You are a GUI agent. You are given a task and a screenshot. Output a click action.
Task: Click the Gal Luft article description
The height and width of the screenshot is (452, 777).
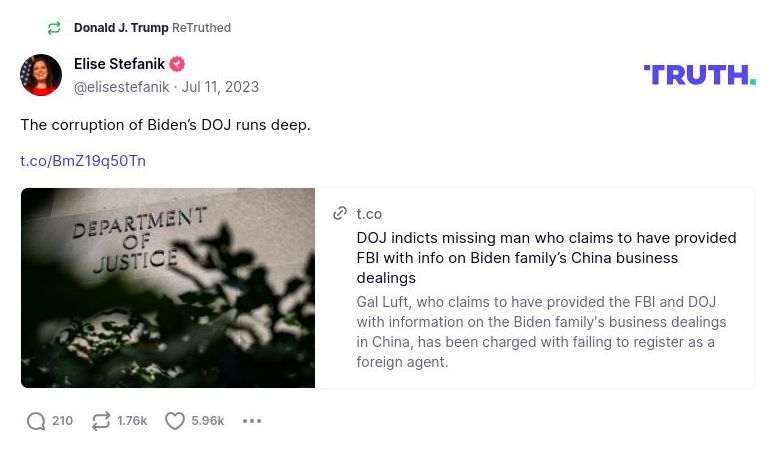click(x=540, y=331)
